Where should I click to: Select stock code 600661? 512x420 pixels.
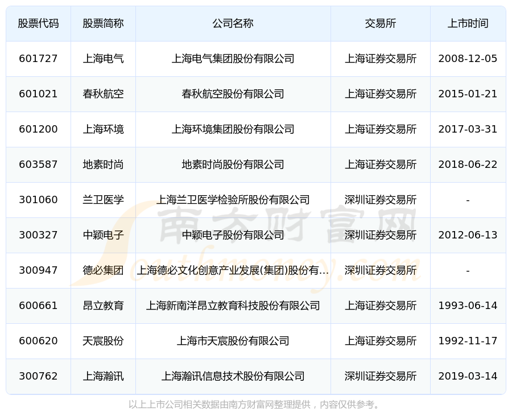[x=38, y=306]
